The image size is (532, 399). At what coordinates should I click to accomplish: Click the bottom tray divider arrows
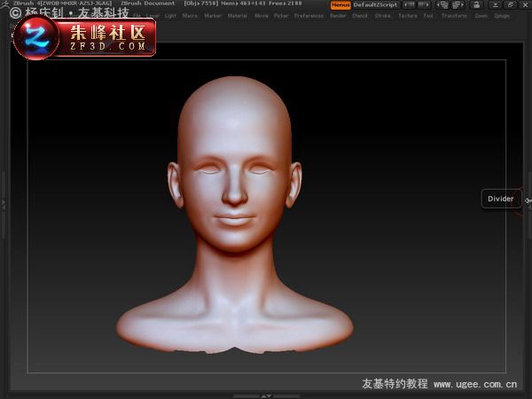point(266,396)
